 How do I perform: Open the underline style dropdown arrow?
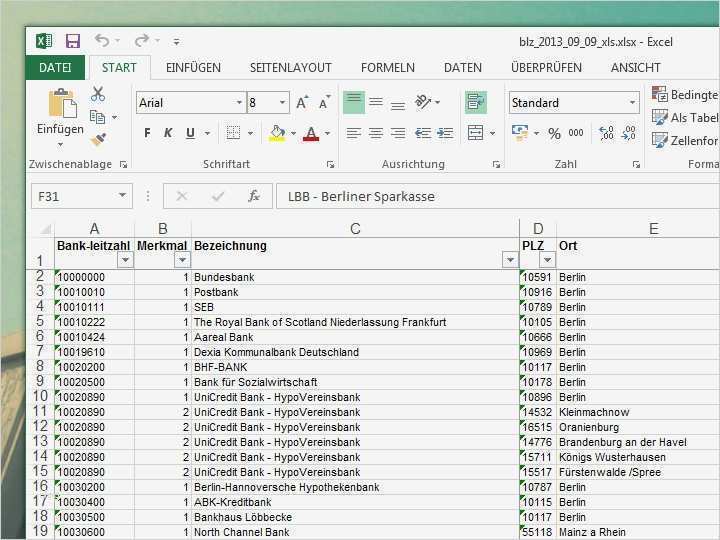(207, 134)
